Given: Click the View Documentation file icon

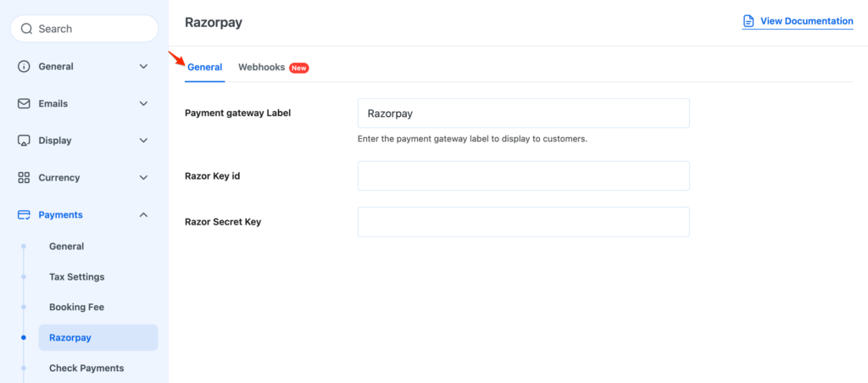Looking at the screenshot, I should (x=748, y=21).
